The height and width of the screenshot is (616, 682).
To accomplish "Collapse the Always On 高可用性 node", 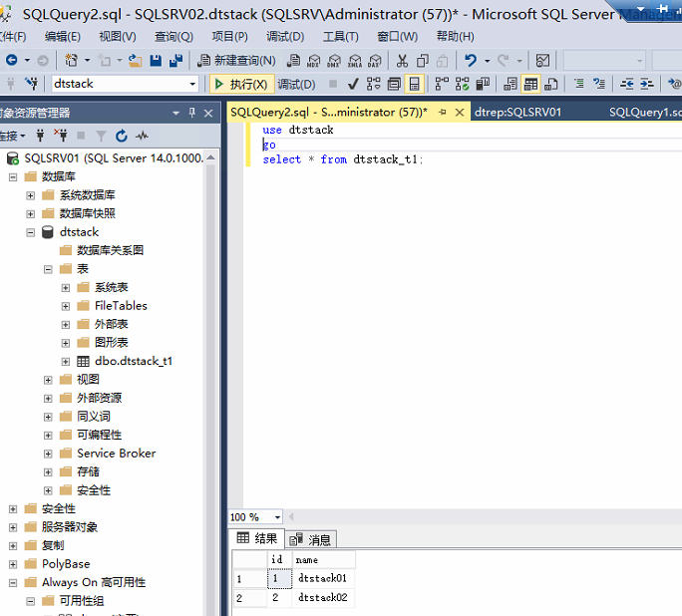I will (13, 583).
